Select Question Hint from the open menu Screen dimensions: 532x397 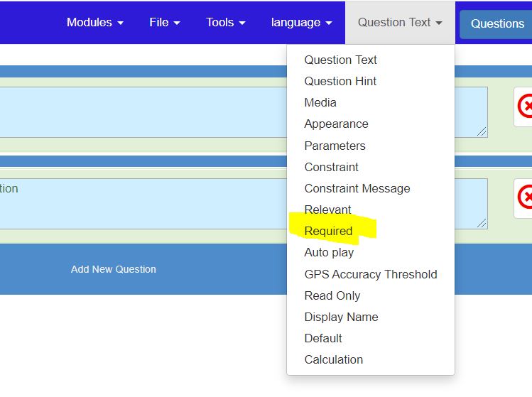340,81
